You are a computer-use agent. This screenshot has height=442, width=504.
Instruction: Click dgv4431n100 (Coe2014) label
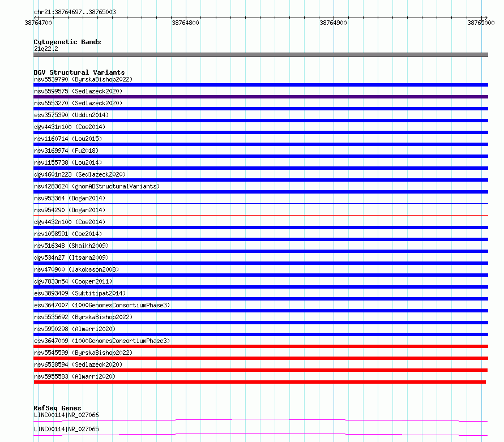(70, 127)
